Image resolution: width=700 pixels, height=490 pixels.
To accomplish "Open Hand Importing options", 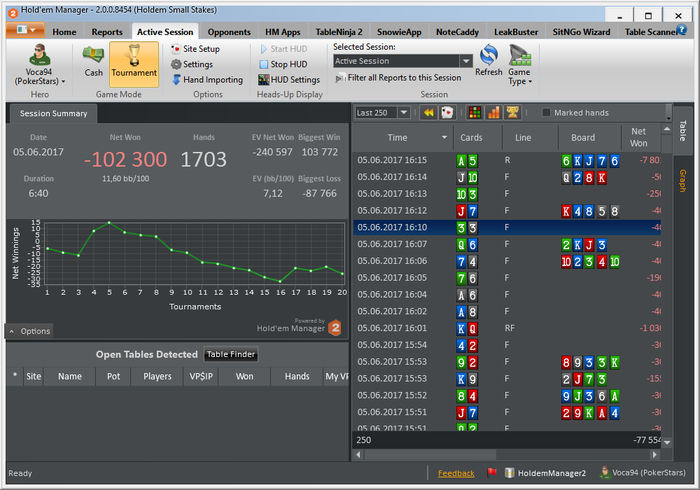I will tap(208, 79).
